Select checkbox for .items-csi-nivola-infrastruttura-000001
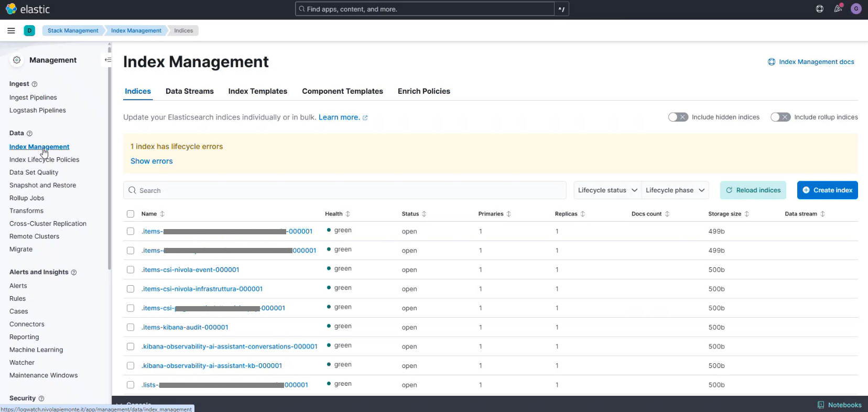The image size is (868, 412). click(x=131, y=289)
